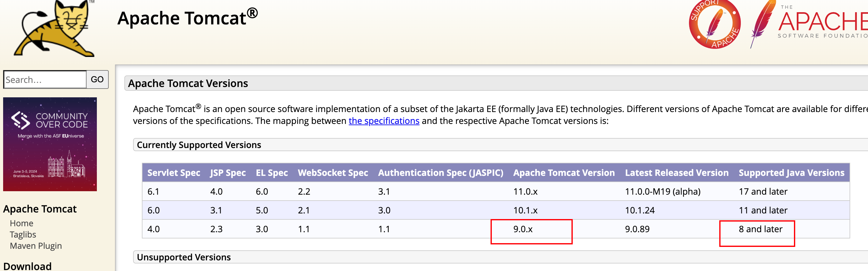The width and height of the screenshot is (868, 271).
Task: Click the '8 and later' Java cell
Action: (x=761, y=229)
